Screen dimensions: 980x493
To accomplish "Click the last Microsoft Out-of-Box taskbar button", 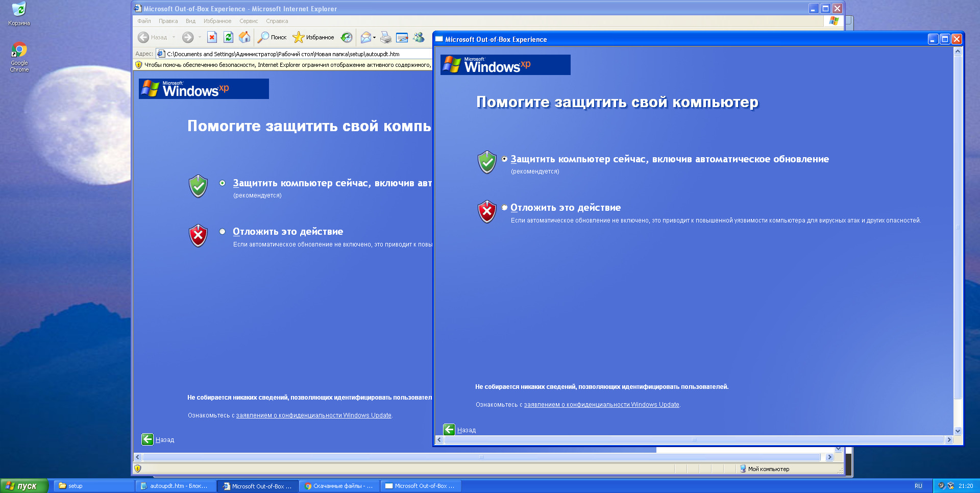I will click(x=420, y=486).
